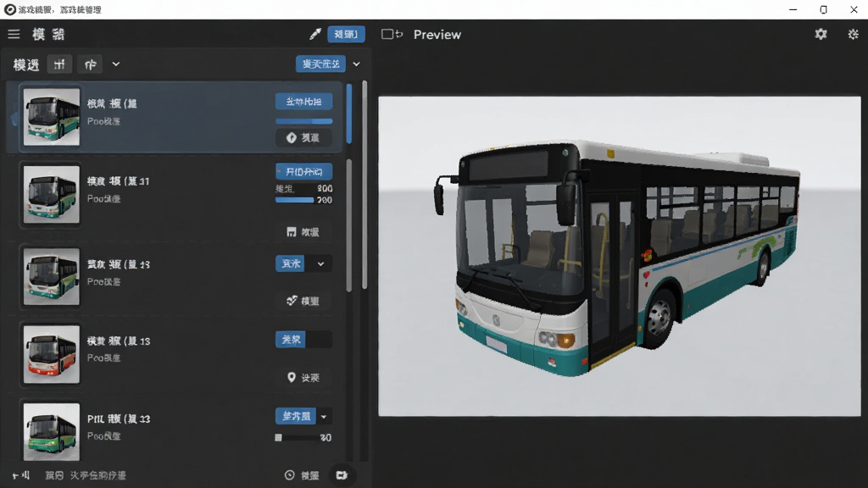Click the blue button in the row ending 31
Image resolution: width=868 pixels, height=488 pixels.
tap(304, 171)
